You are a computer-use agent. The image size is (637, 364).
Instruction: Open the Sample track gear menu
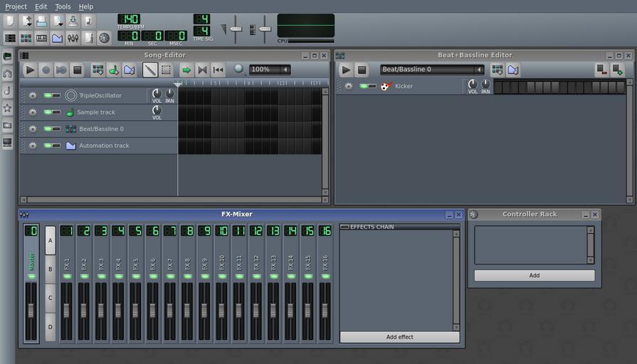32,112
